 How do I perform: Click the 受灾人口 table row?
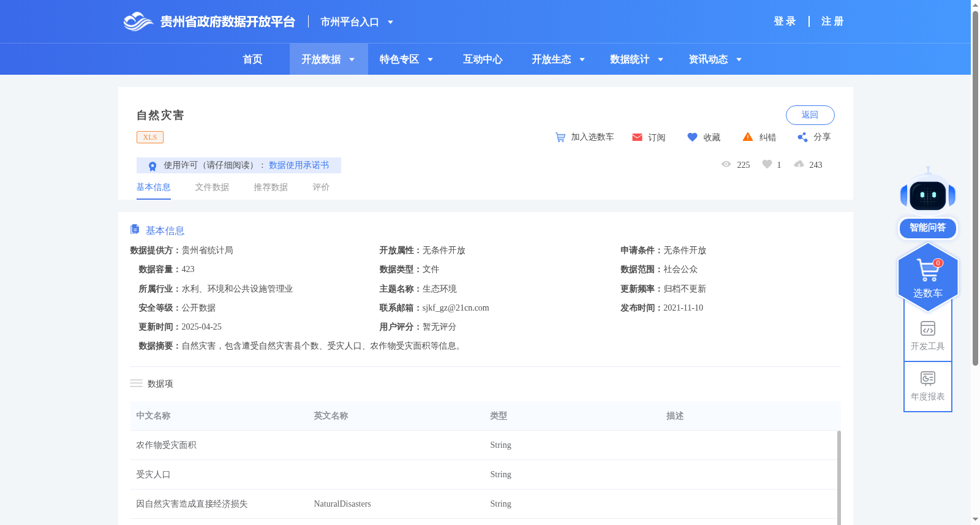[x=484, y=475]
